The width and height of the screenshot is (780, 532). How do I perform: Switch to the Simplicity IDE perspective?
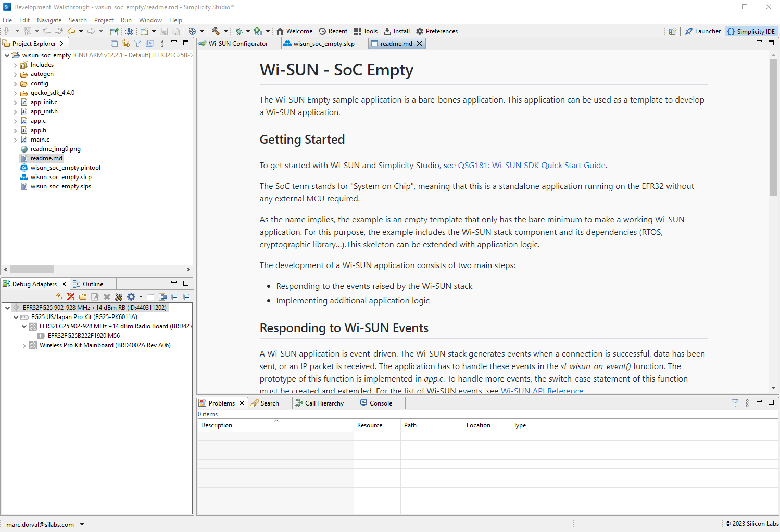coord(751,31)
